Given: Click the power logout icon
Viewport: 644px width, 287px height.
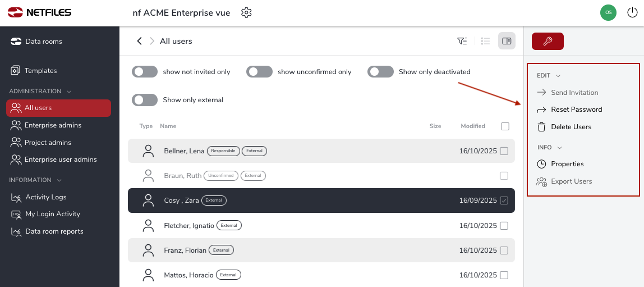Looking at the screenshot, I should pyautogui.click(x=632, y=12).
